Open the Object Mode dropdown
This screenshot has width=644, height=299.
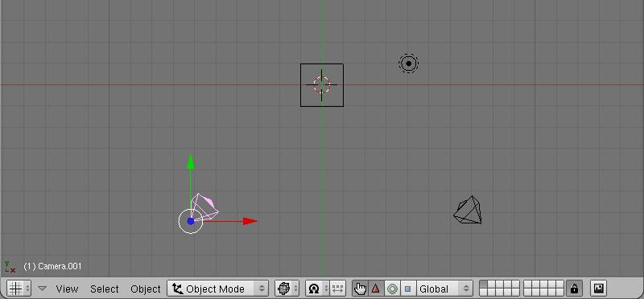coord(217,289)
